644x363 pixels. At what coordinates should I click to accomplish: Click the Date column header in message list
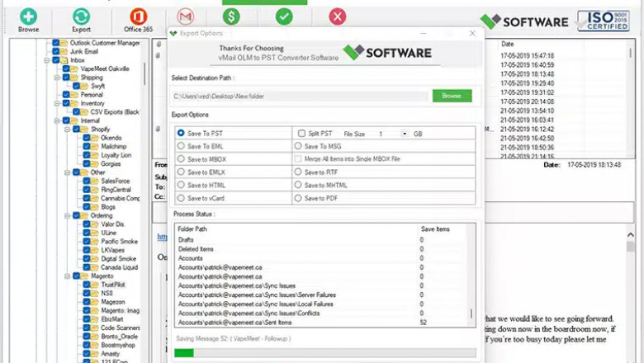508,44
